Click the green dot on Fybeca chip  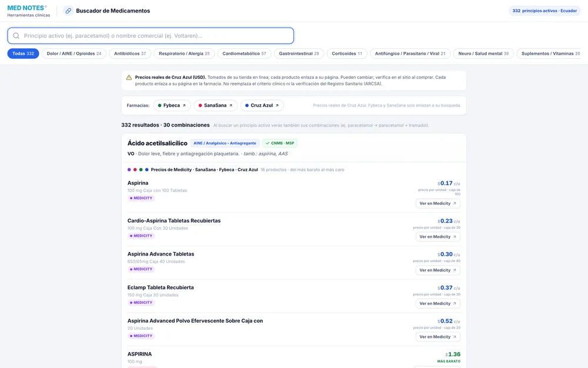coord(160,105)
